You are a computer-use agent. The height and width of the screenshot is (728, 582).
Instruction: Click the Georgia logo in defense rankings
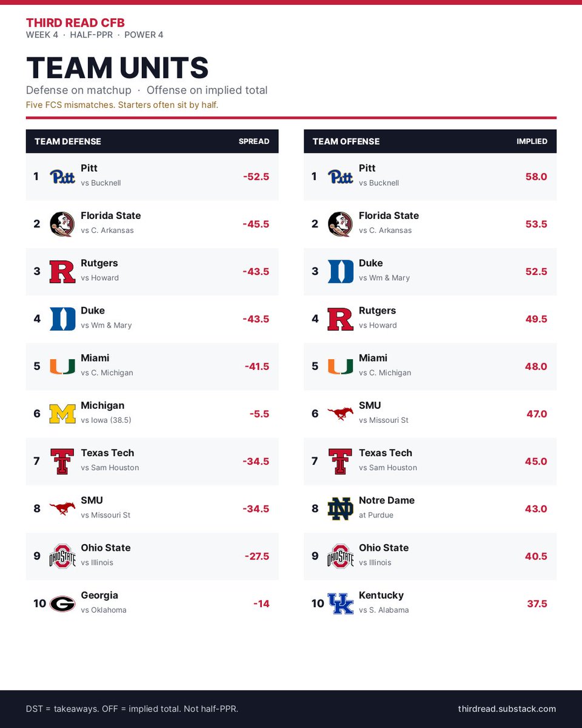(x=62, y=604)
